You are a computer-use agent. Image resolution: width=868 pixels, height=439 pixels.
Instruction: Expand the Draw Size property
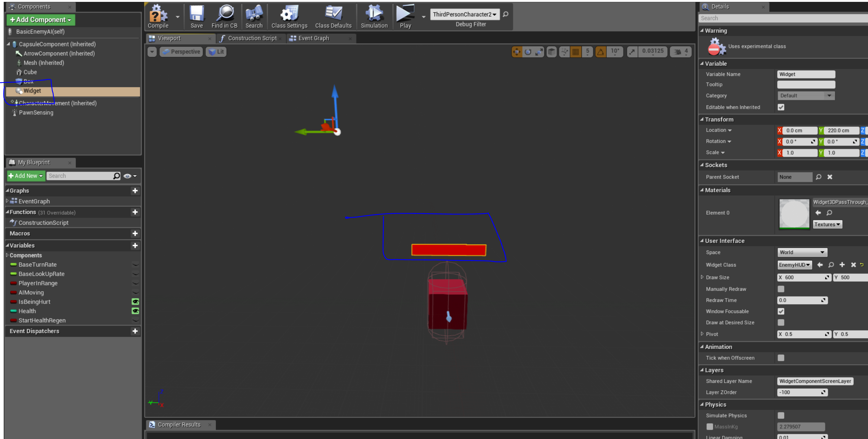[x=702, y=277]
